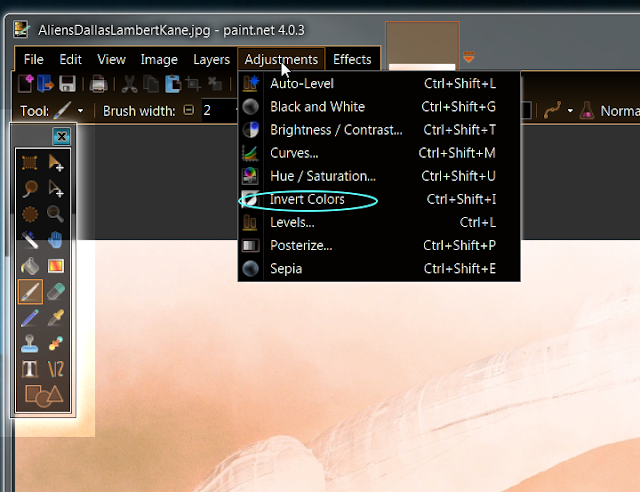Select the Shapes tool
The height and width of the screenshot is (492, 640).
pyautogui.click(x=43, y=395)
